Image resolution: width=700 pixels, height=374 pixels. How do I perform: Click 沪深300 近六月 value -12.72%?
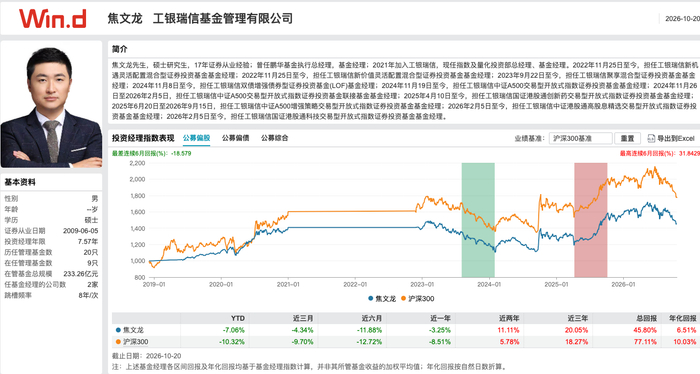coord(369,342)
